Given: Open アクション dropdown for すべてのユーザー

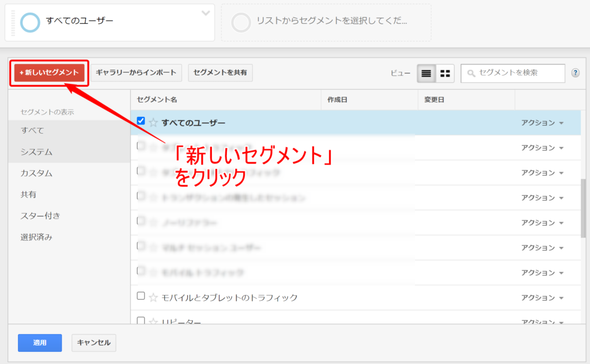Looking at the screenshot, I should (542, 123).
